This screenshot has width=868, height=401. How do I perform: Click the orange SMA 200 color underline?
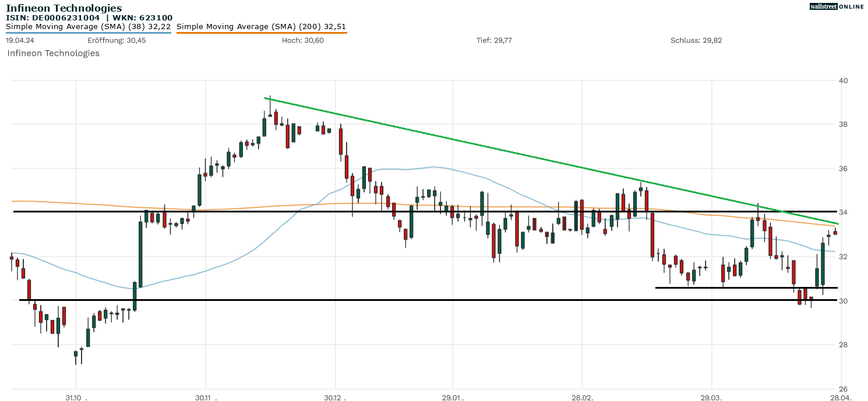261,33
